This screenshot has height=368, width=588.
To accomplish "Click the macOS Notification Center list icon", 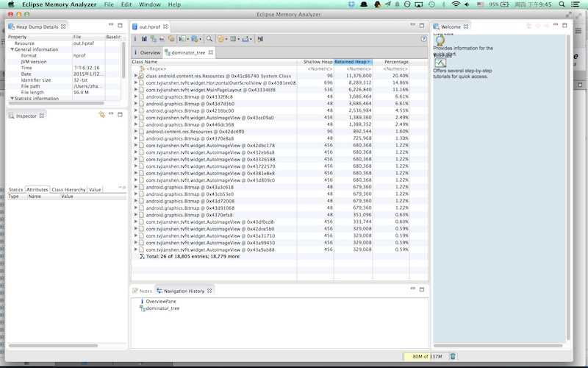I will pos(576,4).
